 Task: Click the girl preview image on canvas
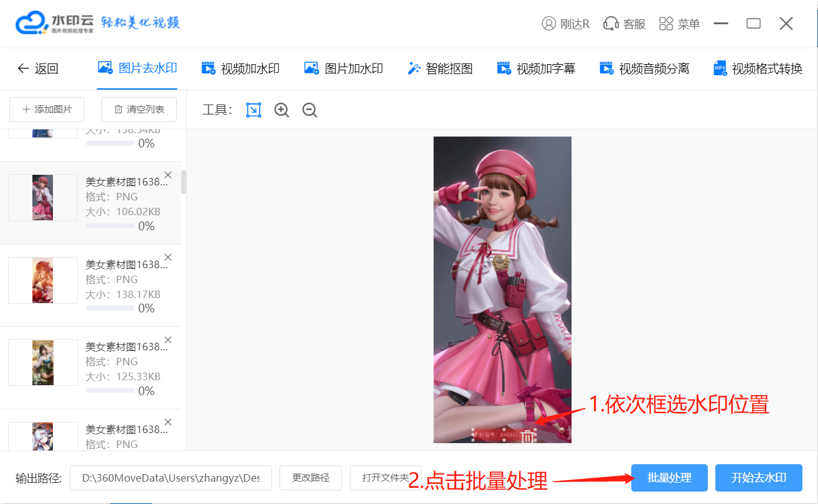pyautogui.click(x=502, y=290)
